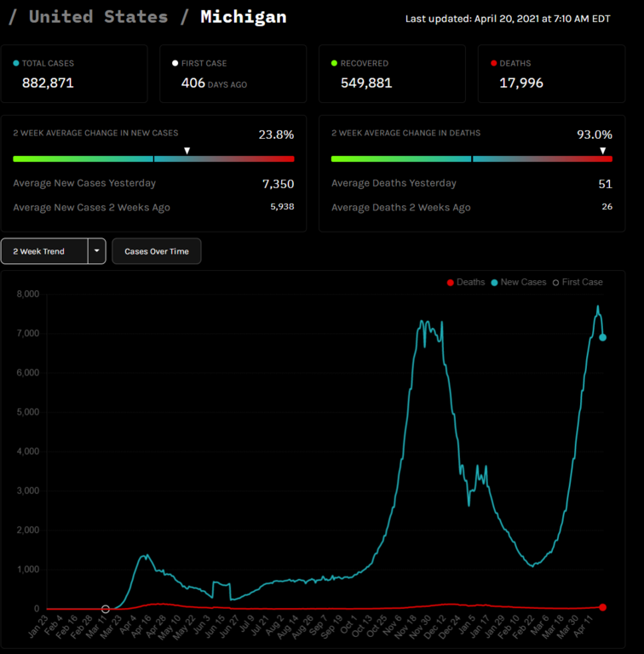Switch to Cases Over Time view

[x=157, y=251]
